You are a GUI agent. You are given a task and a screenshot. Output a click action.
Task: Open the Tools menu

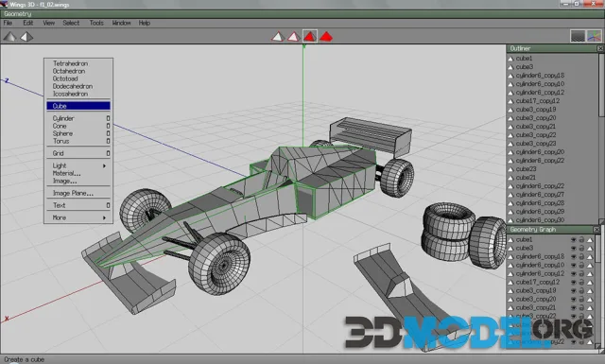(x=96, y=23)
